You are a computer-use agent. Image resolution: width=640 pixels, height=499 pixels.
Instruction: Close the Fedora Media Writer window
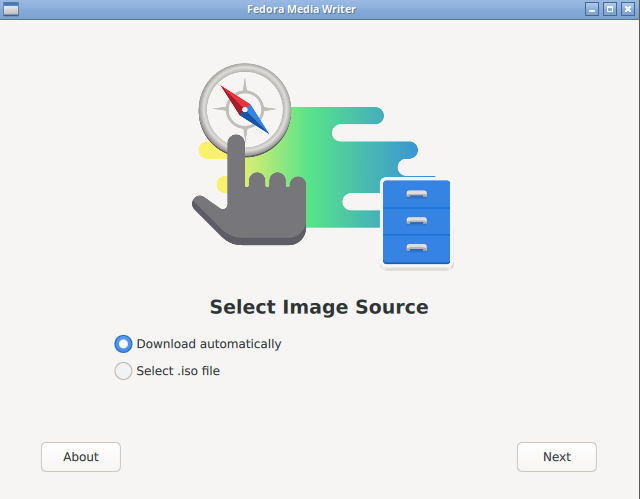(627, 9)
